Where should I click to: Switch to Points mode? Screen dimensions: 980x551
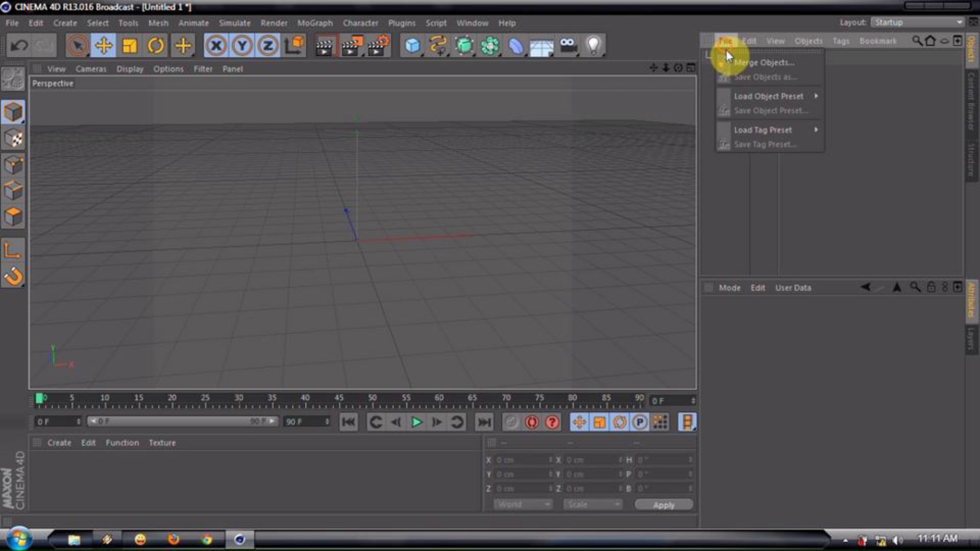click(13, 165)
